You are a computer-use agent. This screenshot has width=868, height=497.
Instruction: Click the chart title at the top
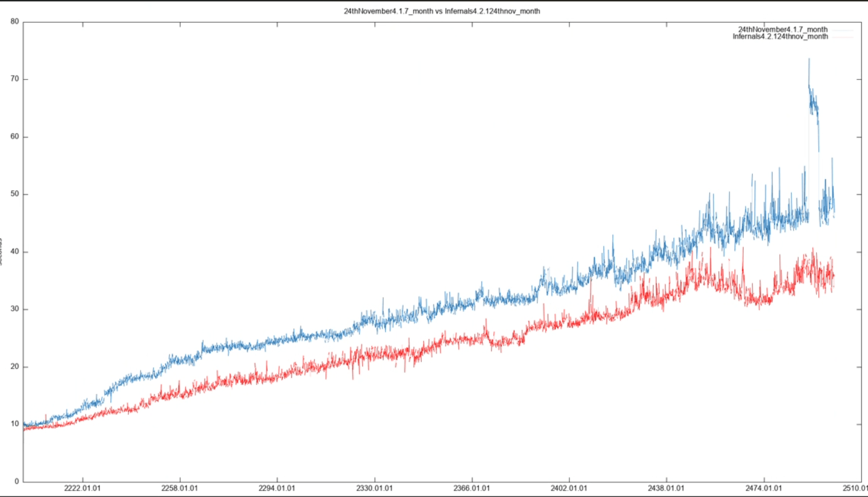click(x=441, y=11)
